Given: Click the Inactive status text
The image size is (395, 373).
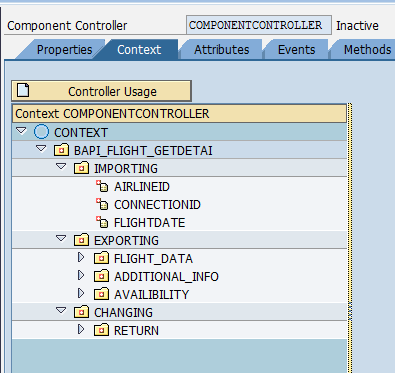Looking at the screenshot, I should (357, 26).
